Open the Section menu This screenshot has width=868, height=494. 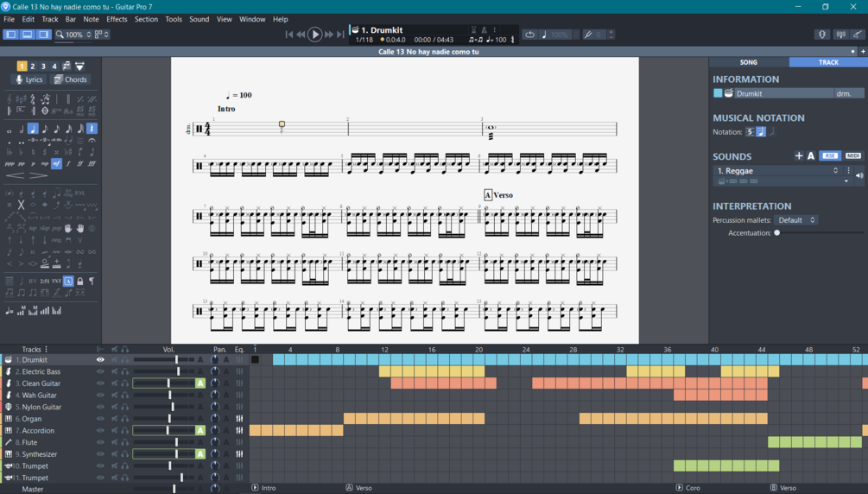[146, 19]
